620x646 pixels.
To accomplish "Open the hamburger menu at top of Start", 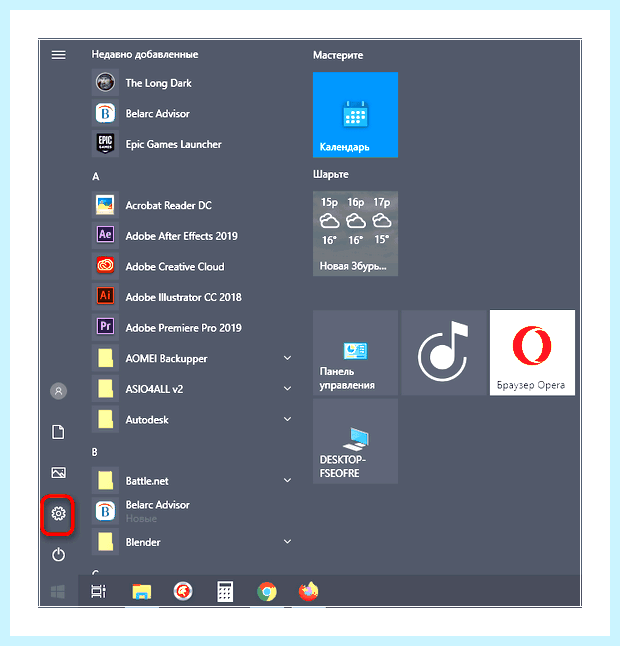I will [58, 55].
